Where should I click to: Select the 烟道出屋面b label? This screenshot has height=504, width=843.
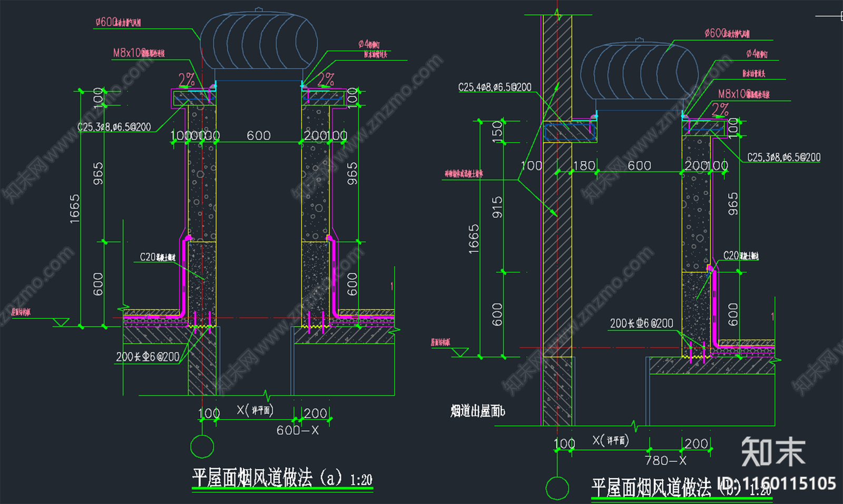[x=477, y=411]
